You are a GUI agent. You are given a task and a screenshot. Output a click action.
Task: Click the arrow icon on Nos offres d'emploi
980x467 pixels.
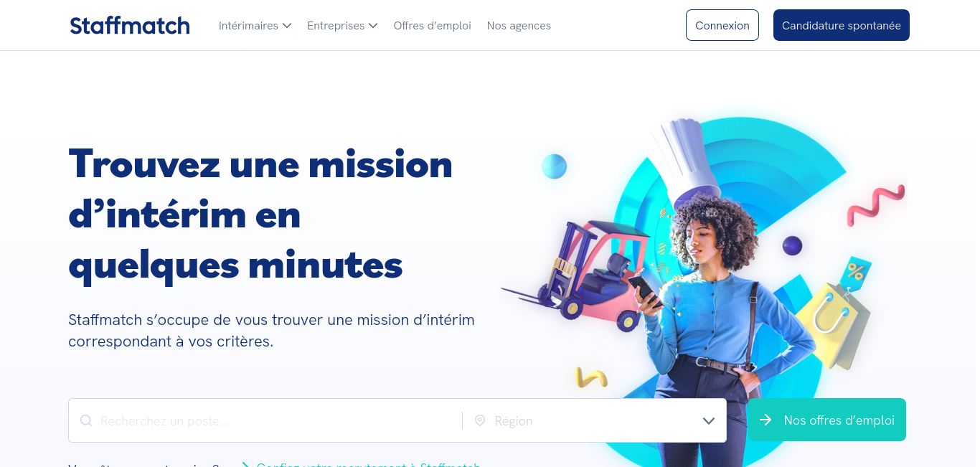(x=765, y=420)
